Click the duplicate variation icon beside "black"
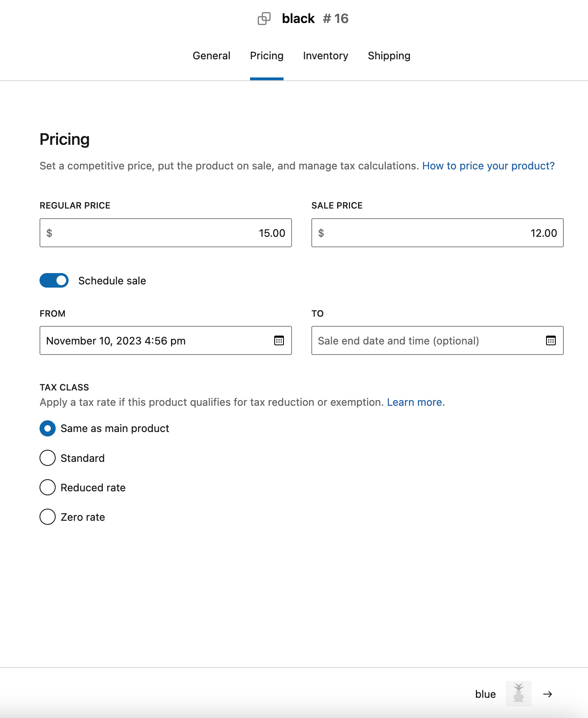 click(265, 19)
